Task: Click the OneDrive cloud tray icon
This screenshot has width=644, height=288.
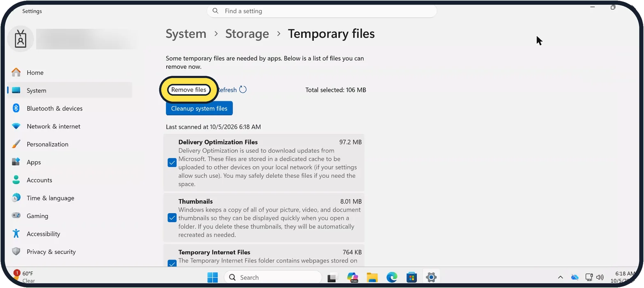Action: (575, 277)
